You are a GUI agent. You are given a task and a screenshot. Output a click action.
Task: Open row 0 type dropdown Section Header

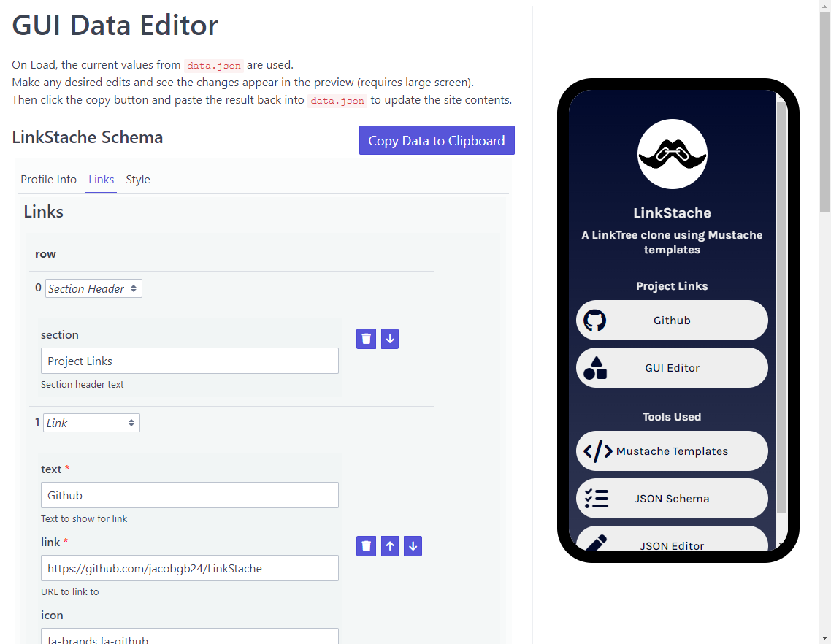point(93,288)
